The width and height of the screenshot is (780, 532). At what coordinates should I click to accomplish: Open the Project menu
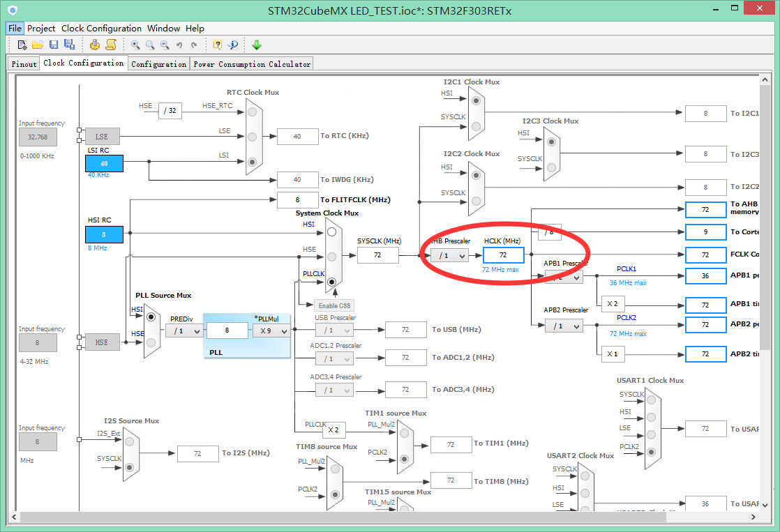[40, 29]
